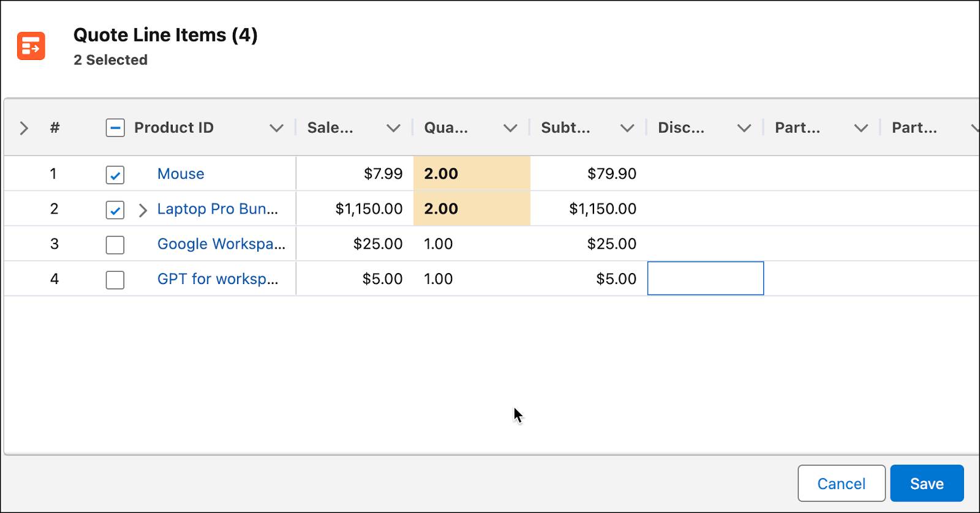Uncheck the Laptop Pro Bundle checkbox
This screenshot has height=513, width=980.
115,210
